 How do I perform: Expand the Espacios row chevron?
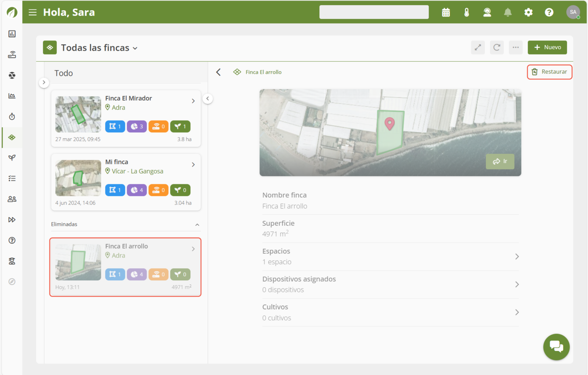pos(517,256)
